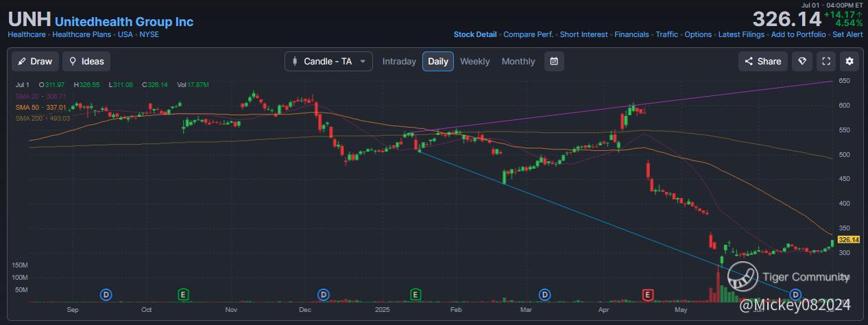Open chart settings gear
This screenshot has width=868, height=325.
tap(849, 61)
